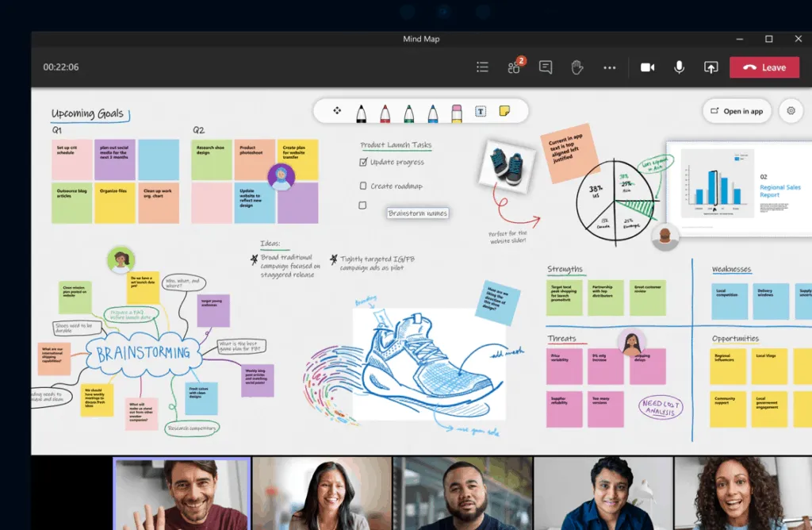Select the blue pen color

[x=433, y=111]
